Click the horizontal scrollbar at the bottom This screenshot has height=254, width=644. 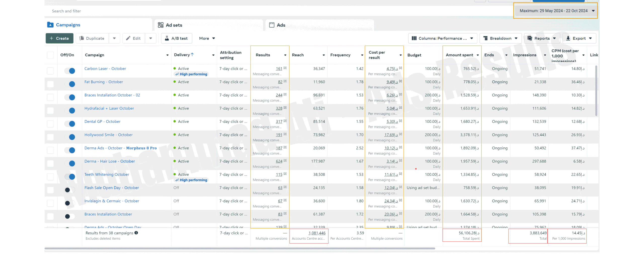click(239, 248)
